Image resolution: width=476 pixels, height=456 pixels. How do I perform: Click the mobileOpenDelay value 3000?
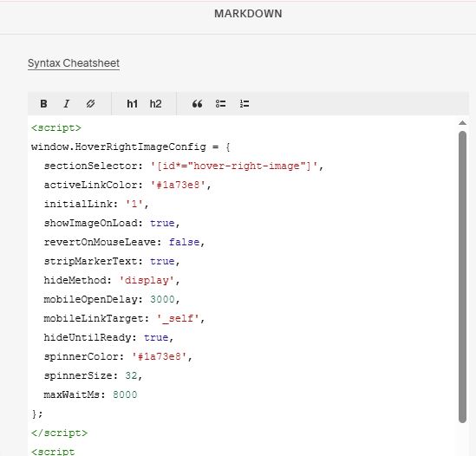pos(162,299)
